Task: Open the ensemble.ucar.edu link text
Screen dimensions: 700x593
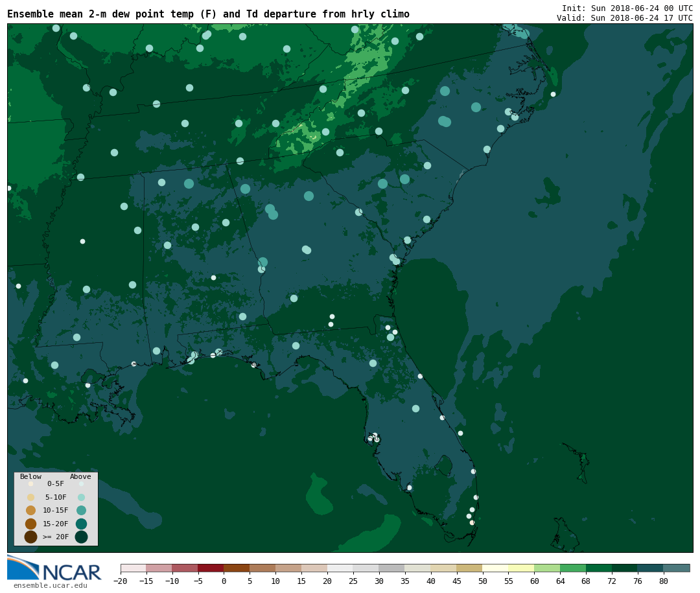Action: pos(51,585)
